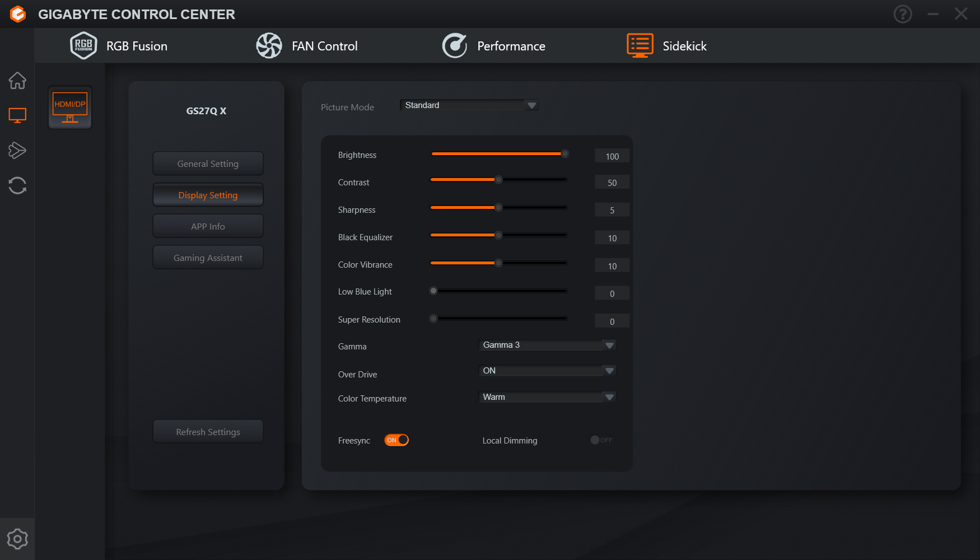Click the Contrast slider handle
980x560 pixels.
(x=498, y=180)
